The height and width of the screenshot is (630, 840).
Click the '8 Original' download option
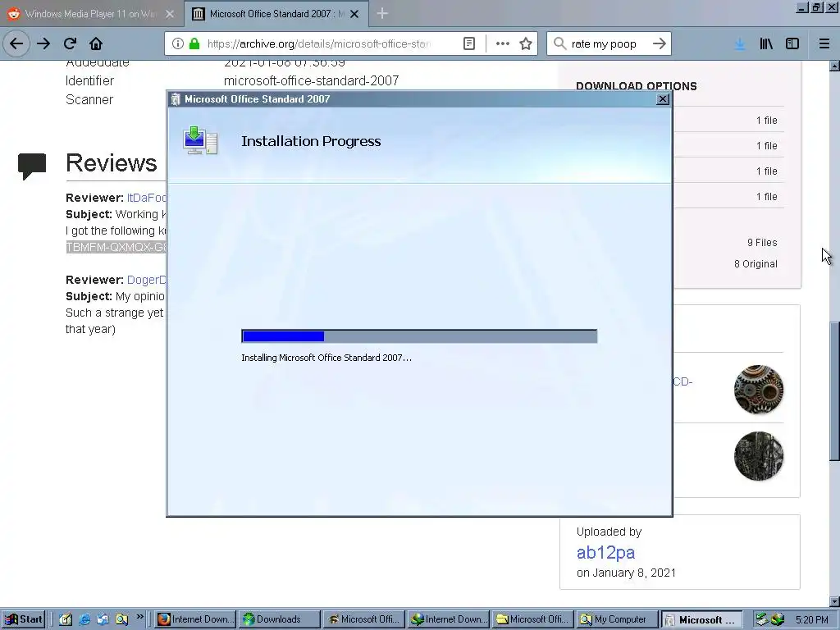pos(756,264)
